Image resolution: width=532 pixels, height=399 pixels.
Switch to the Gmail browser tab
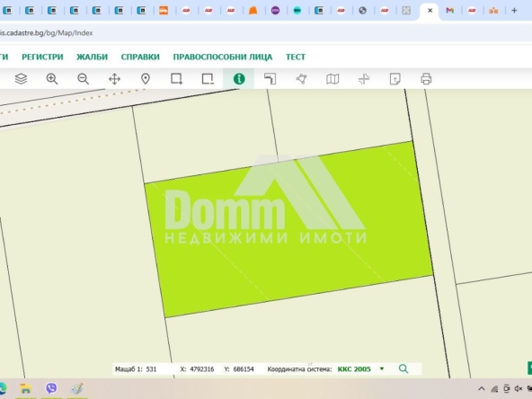pos(450,11)
